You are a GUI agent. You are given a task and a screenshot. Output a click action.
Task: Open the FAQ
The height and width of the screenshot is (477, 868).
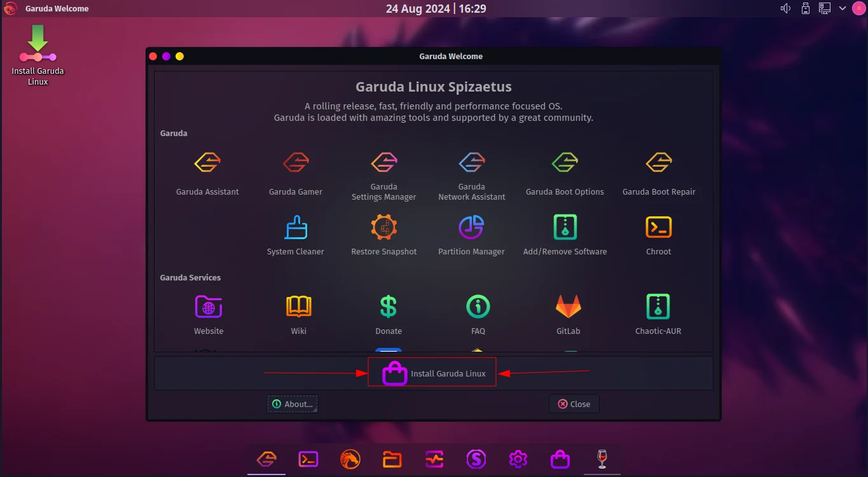pos(478,314)
